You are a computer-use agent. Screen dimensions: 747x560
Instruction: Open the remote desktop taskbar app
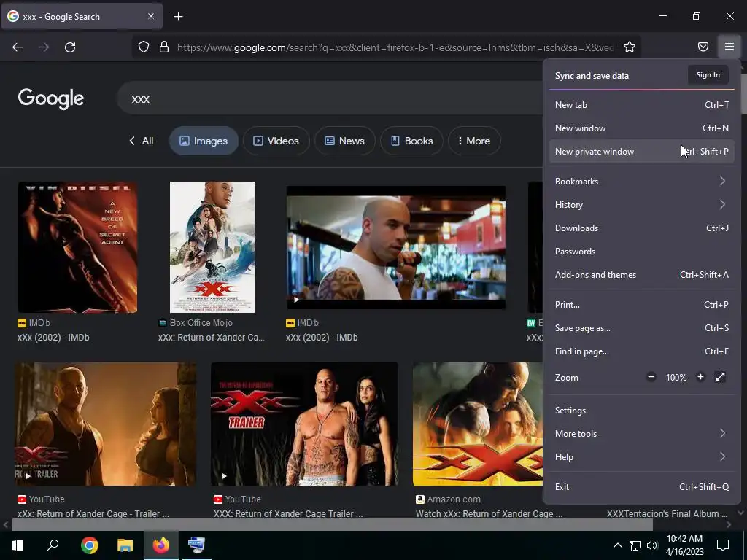tap(196, 545)
